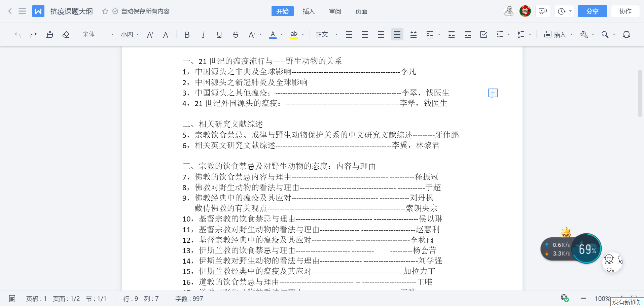Apply highlight color to text
The height and width of the screenshot is (306, 644).
click(293, 34)
